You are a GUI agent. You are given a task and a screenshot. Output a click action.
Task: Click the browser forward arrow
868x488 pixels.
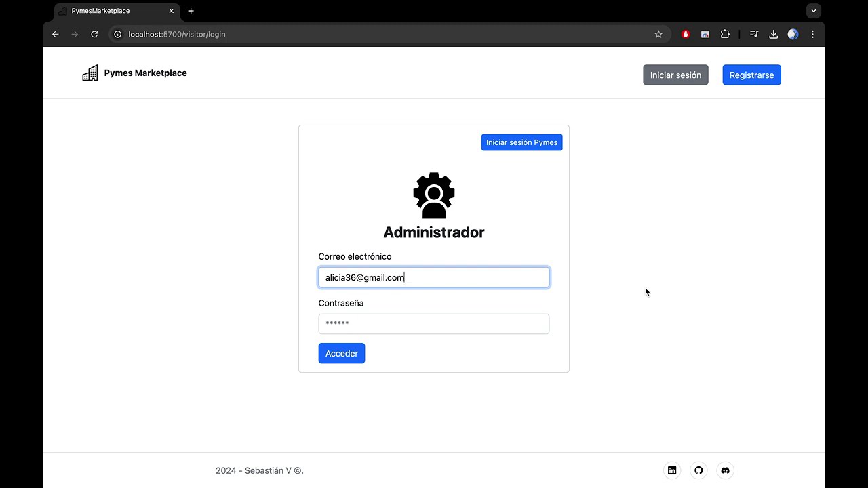(x=75, y=34)
